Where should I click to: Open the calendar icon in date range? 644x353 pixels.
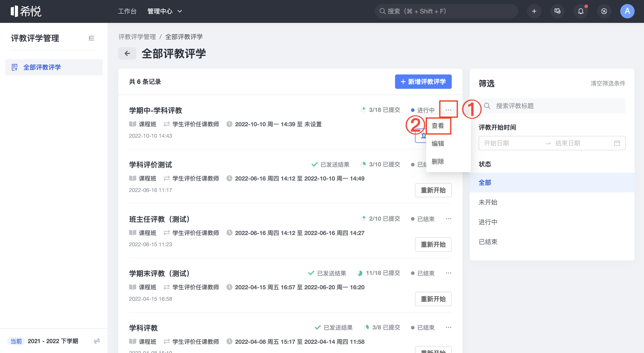coord(617,143)
